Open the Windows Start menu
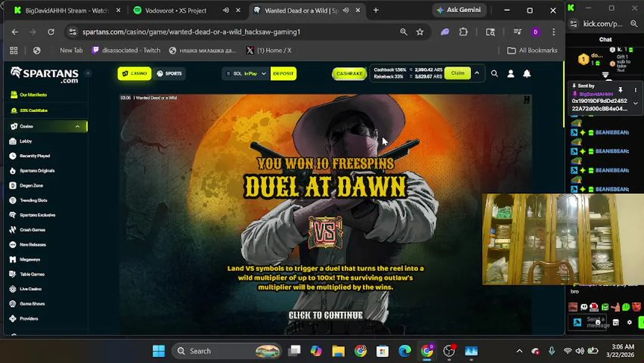The height and width of the screenshot is (363, 644). coord(158,351)
